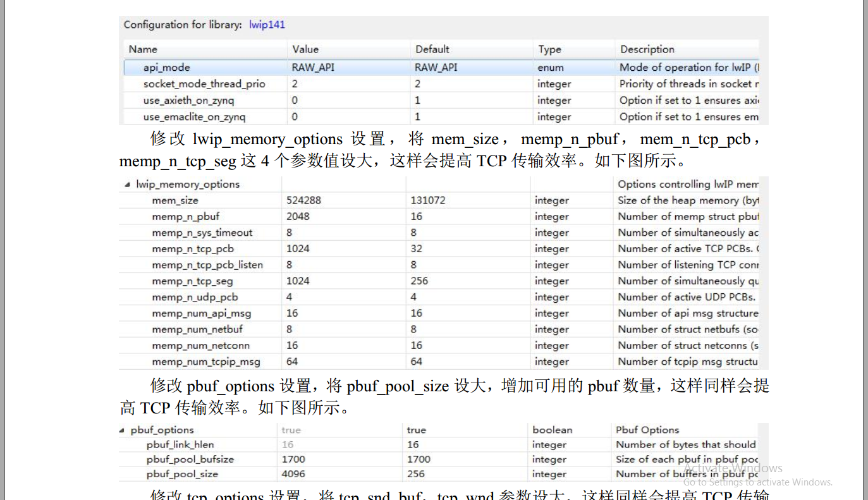Click 'Number of active UDP PCBs.' description
The width and height of the screenshot is (868, 500).
pos(687,297)
